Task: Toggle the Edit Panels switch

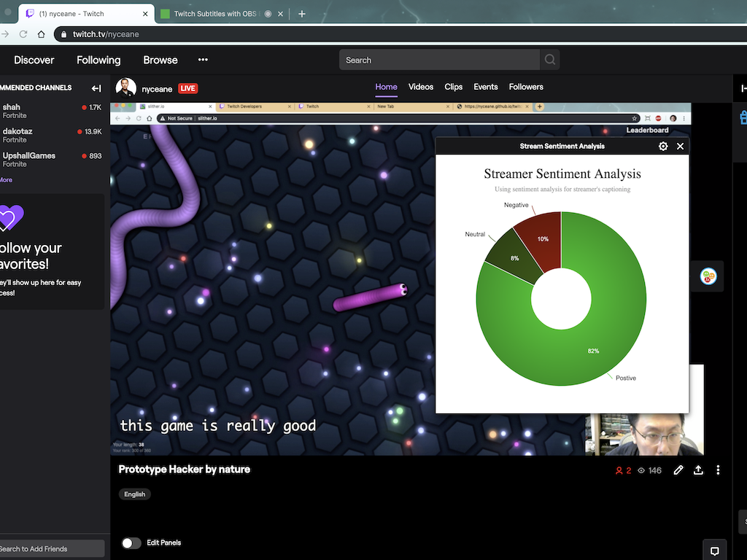Action: click(131, 542)
